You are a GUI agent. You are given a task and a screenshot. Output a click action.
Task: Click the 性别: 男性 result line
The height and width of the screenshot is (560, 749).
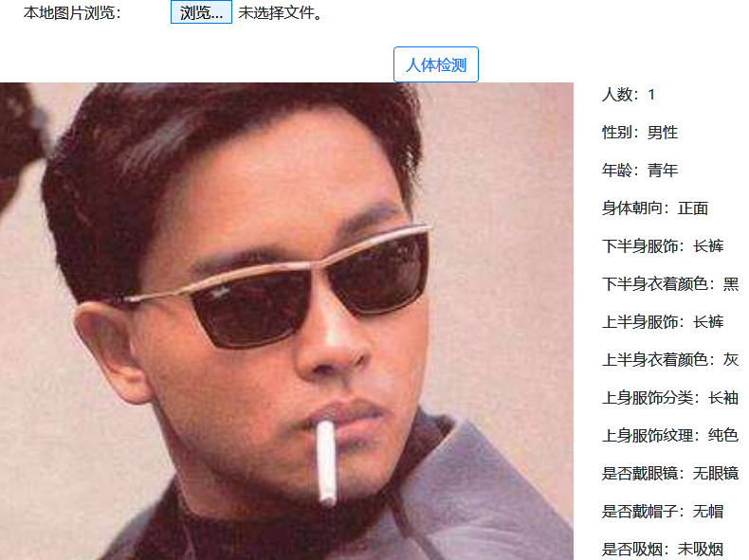tap(640, 133)
